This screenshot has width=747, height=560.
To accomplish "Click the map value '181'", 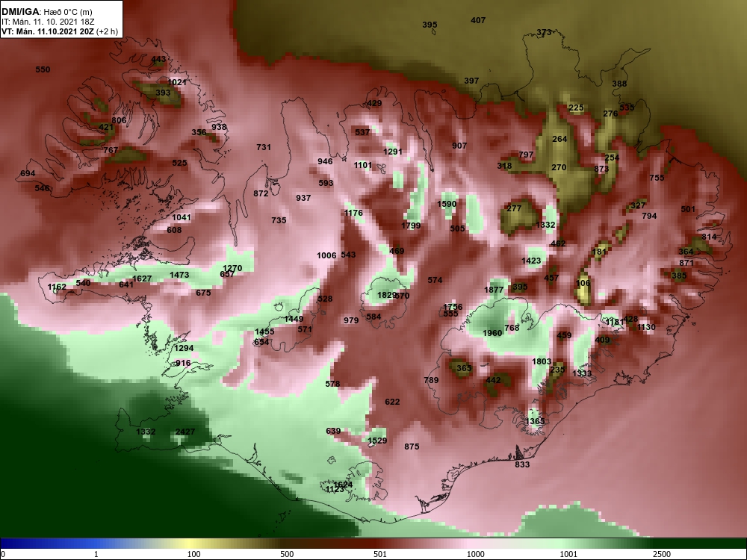I will click(599, 252).
